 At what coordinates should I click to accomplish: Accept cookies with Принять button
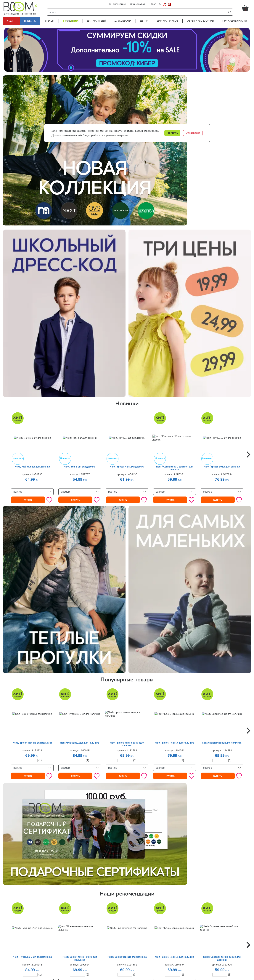[x=172, y=133]
